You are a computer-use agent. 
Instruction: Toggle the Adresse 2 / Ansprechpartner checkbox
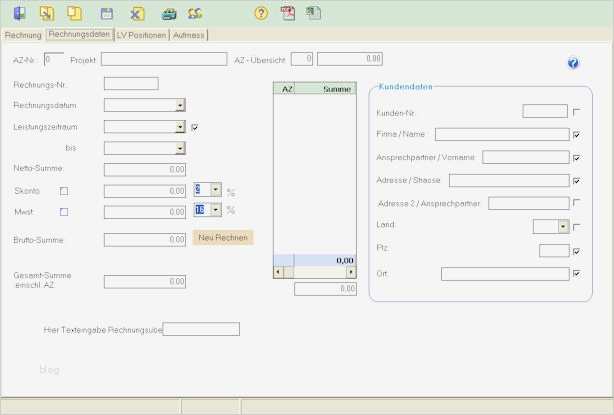click(576, 202)
